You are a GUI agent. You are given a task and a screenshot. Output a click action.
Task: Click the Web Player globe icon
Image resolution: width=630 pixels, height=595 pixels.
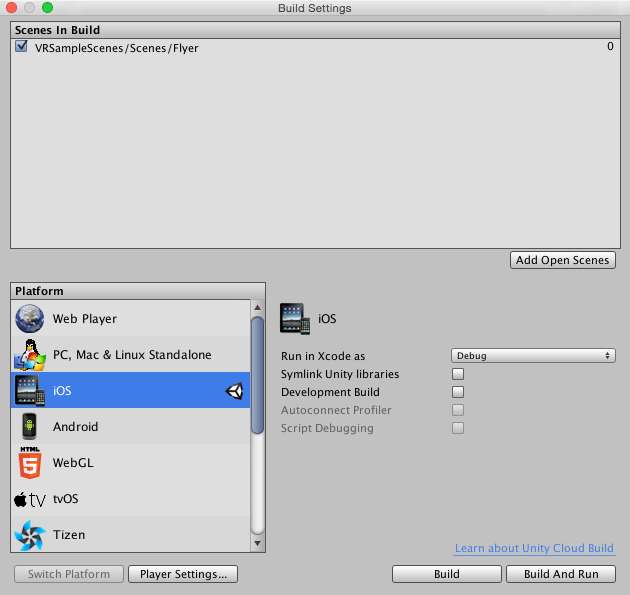30,318
